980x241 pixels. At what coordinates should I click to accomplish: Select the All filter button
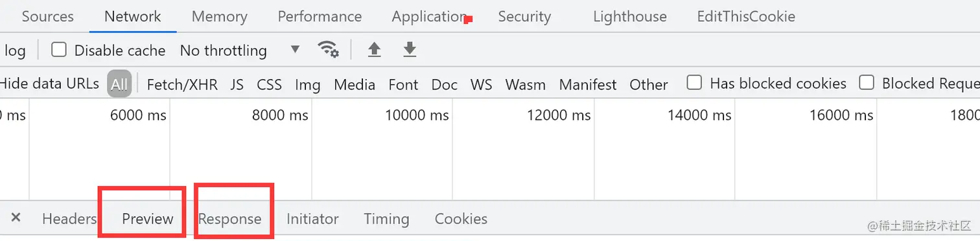point(119,84)
